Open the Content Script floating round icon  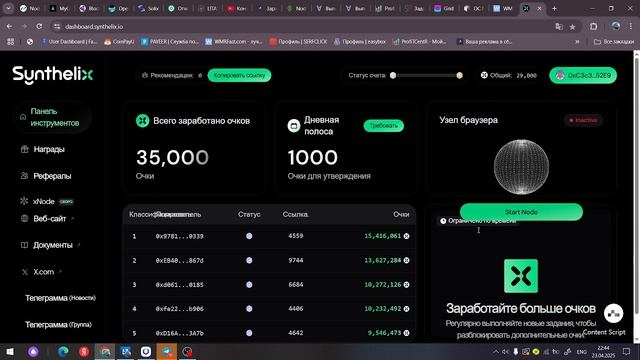(613, 313)
